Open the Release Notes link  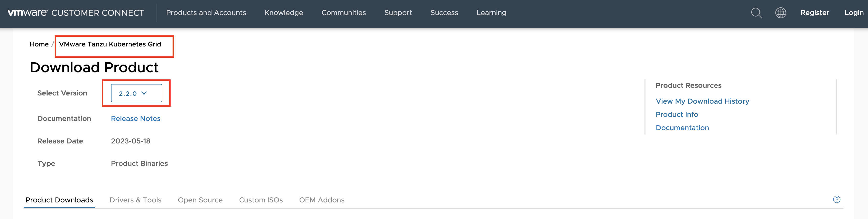pyautogui.click(x=136, y=118)
